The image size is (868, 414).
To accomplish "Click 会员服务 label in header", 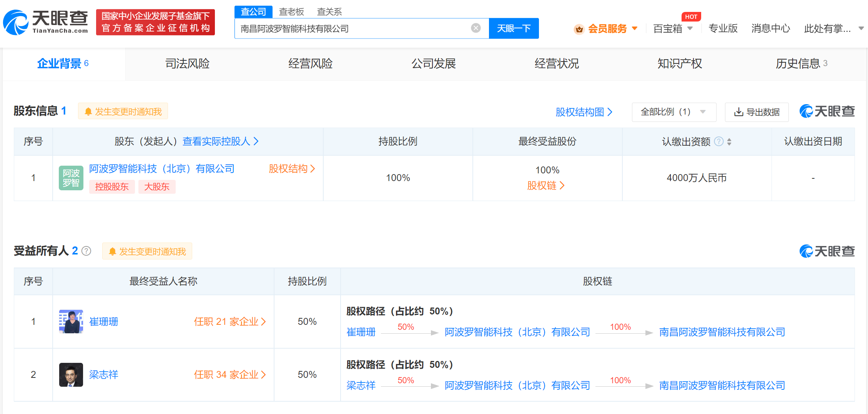I will point(607,28).
